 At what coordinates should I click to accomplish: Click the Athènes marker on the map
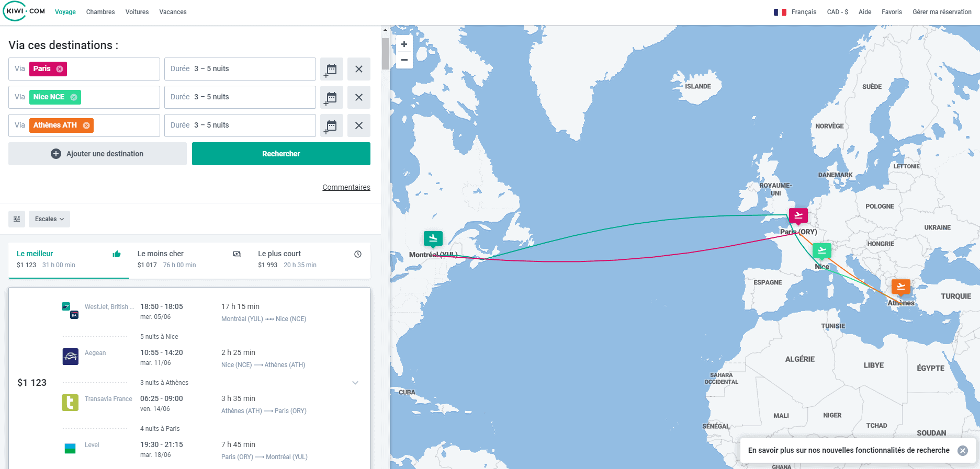click(900, 287)
